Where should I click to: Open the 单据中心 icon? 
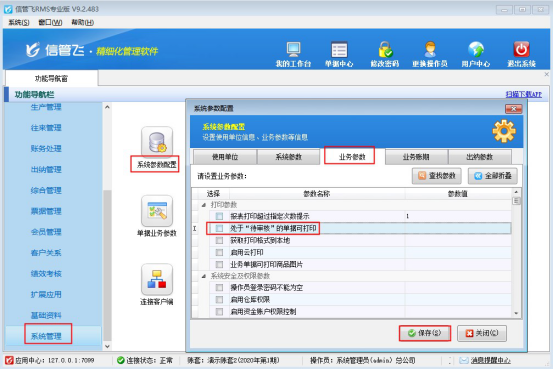[339, 50]
